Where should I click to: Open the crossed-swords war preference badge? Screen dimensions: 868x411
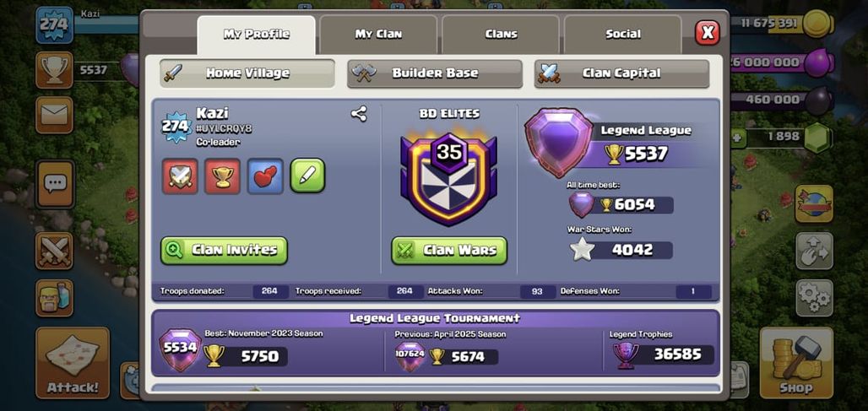(x=180, y=176)
